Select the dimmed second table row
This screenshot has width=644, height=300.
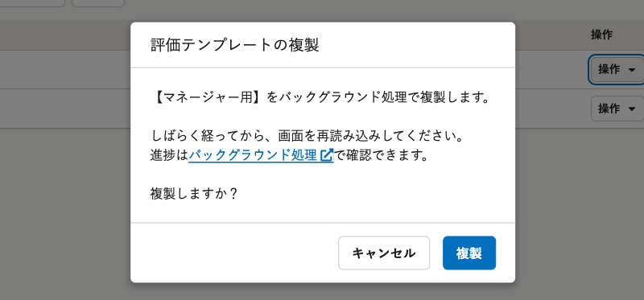[65, 109]
